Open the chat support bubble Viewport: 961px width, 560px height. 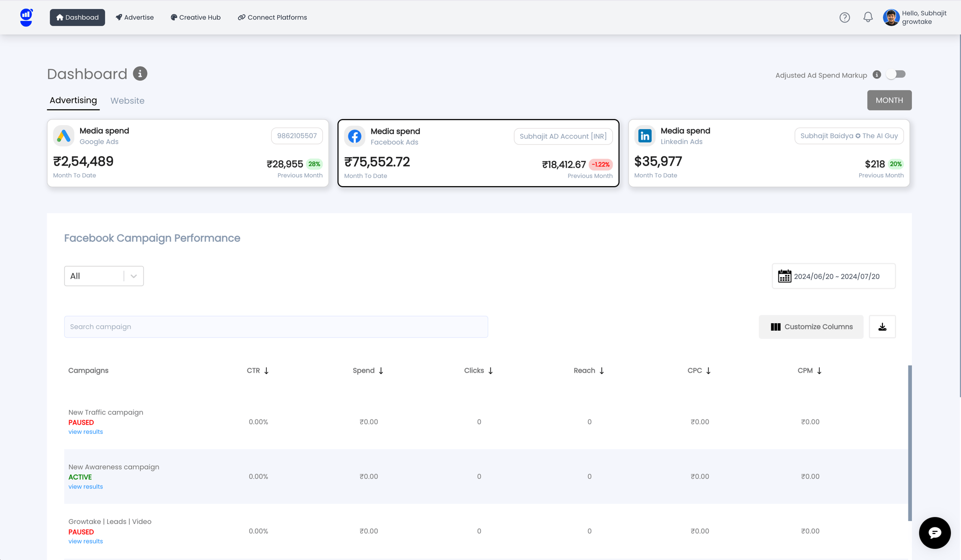[x=934, y=533]
